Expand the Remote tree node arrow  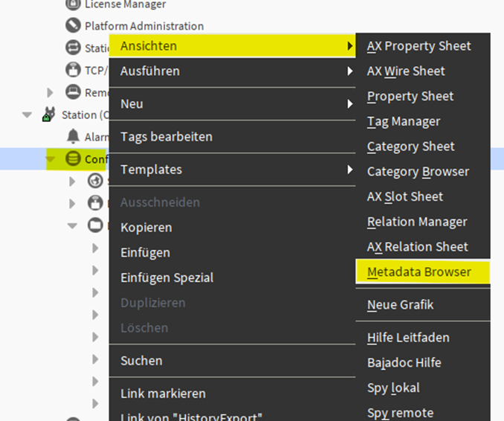(x=51, y=93)
